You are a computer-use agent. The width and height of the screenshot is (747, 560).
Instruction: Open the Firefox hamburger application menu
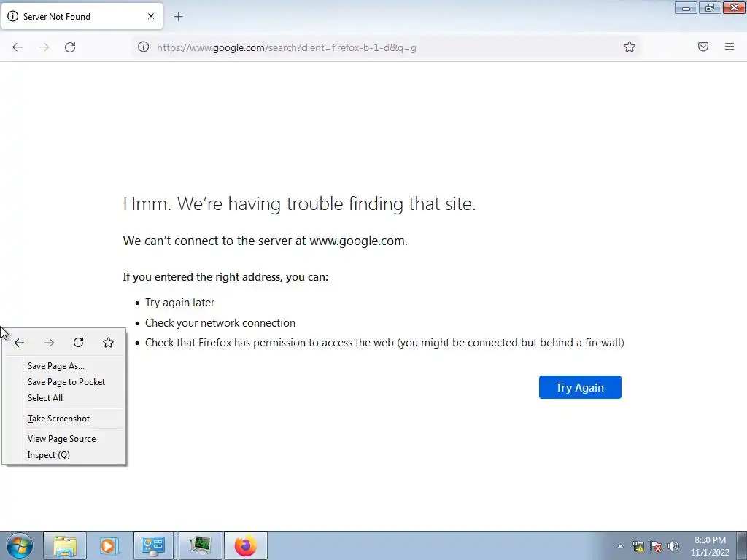(x=729, y=47)
